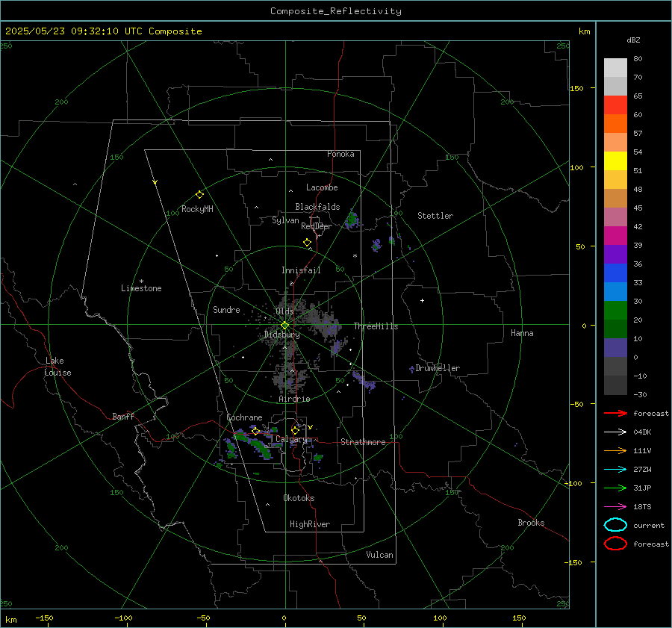This screenshot has height=628, width=672.
Task: Select the red 'forecast' ellipse legend icon
Action: [x=615, y=544]
